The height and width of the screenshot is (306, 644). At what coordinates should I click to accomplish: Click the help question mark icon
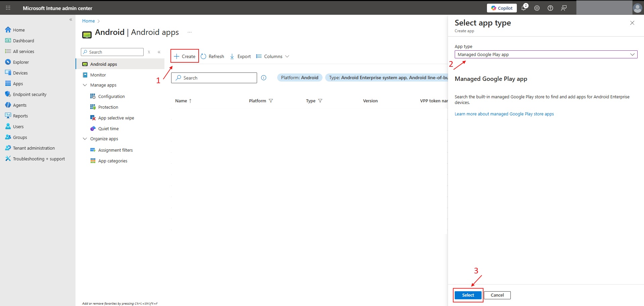tap(550, 8)
